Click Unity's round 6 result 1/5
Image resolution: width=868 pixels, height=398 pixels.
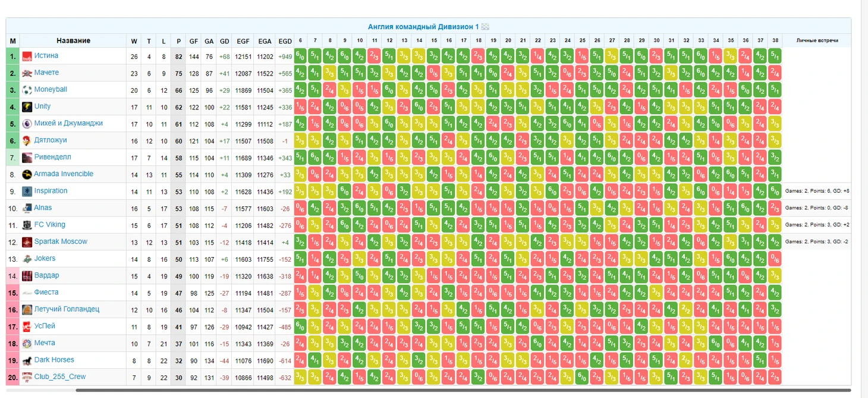[x=300, y=106]
